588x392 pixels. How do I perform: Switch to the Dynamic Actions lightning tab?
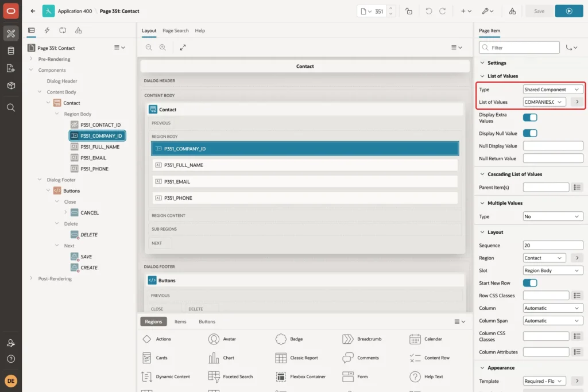click(x=47, y=30)
